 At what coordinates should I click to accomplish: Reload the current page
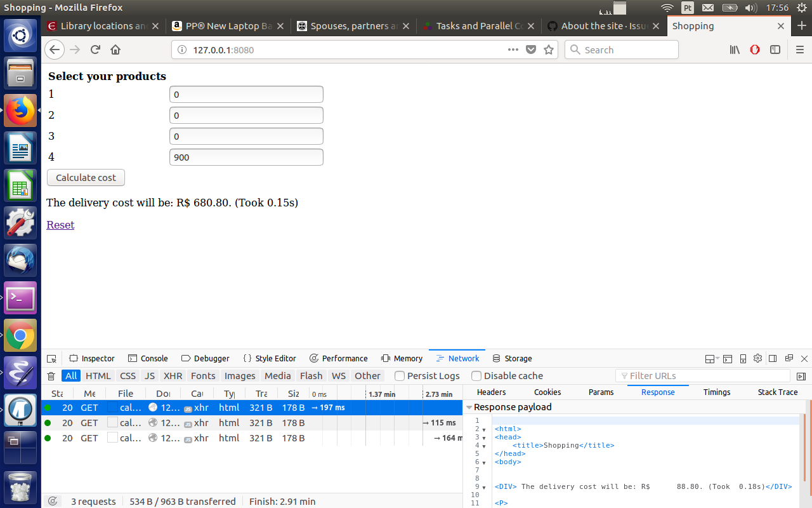coord(95,50)
